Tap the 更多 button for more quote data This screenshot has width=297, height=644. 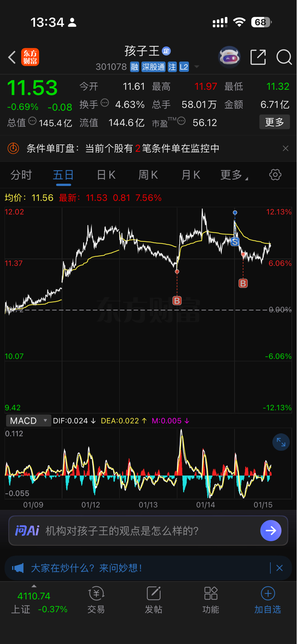(275, 122)
